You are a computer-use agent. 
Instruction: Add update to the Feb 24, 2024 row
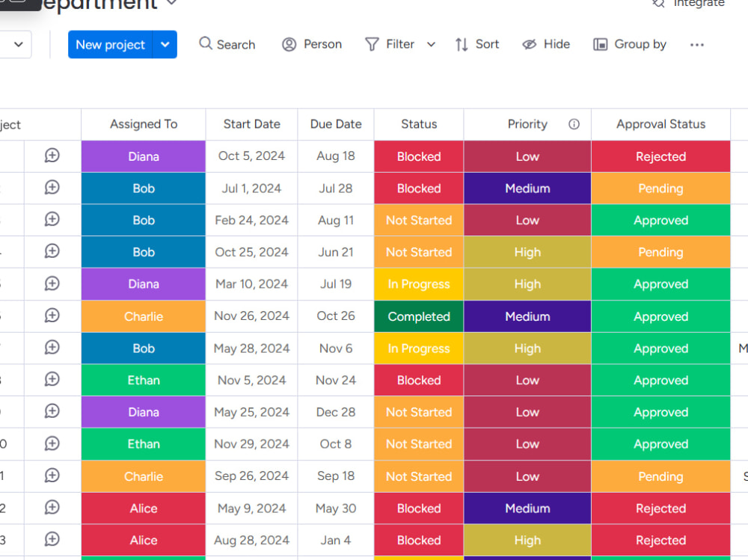point(52,219)
